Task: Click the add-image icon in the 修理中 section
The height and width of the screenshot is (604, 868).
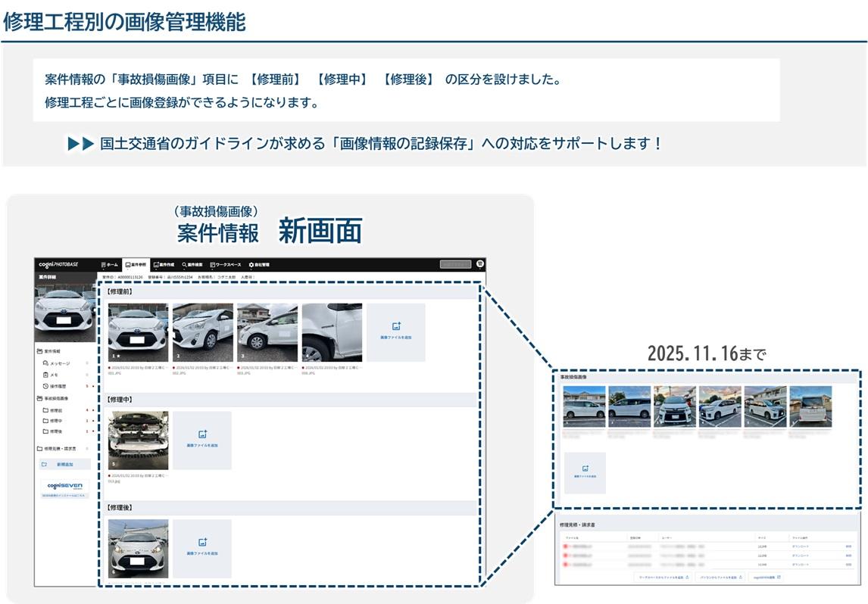Action: (x=202, y=434)
